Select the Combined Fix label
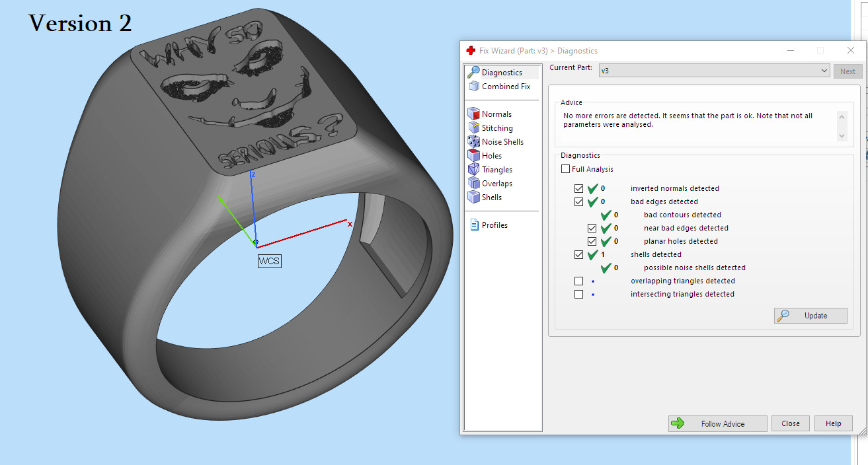Screen dimensions: 868x465 [x=506, y=87]
